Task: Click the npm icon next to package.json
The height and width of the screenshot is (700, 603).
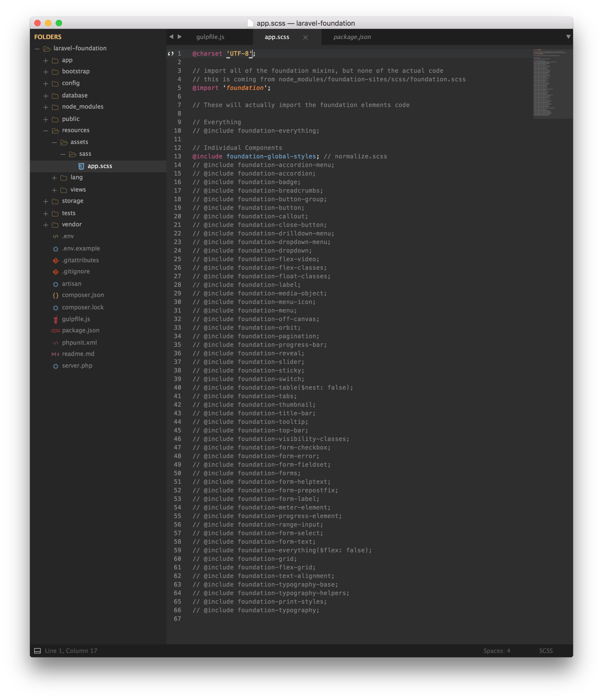Action: coord(55,330)
